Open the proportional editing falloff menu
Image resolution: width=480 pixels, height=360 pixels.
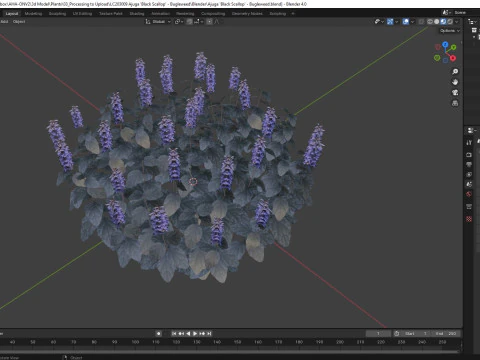(x=217, y=22)
